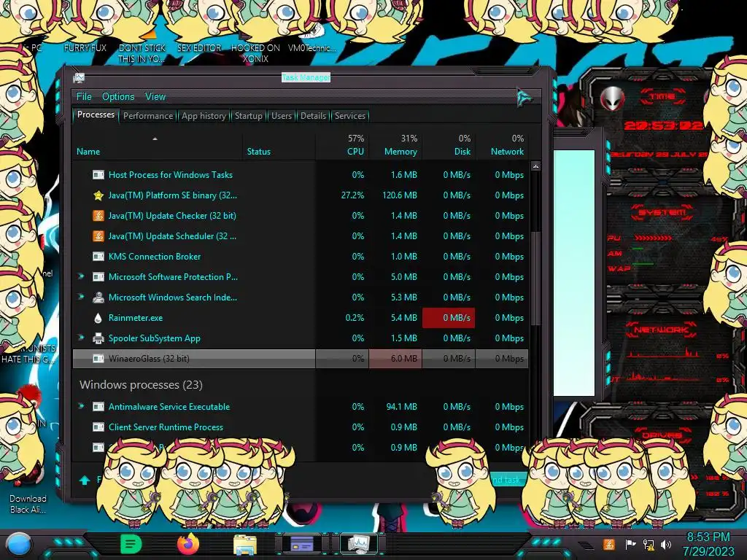Expand the Spooler SubSystem App row
The width and height of the screenshot is (747, 560).
click(81, 338)
